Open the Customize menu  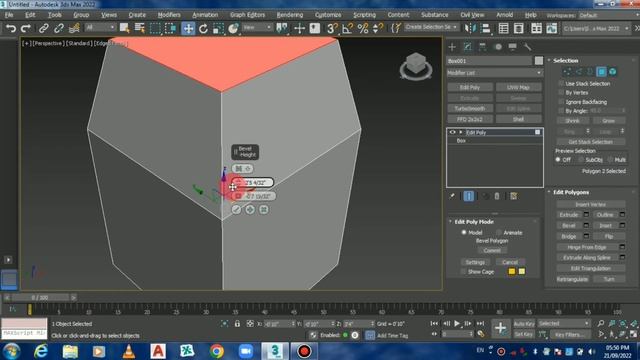(x=328, y=15)
